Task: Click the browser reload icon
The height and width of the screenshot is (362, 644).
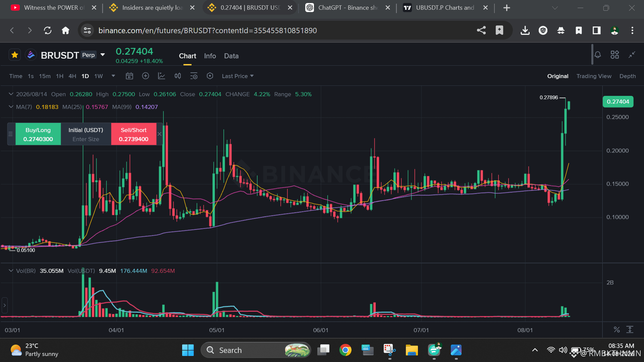Action: (x=48, y=31)
